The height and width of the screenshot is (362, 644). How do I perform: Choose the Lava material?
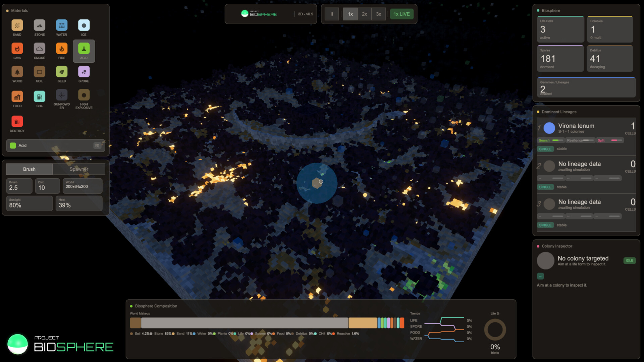point(17,49)
